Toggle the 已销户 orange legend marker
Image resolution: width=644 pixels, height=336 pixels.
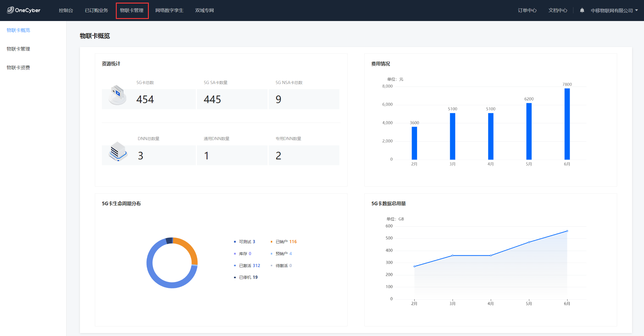(271, 242)
